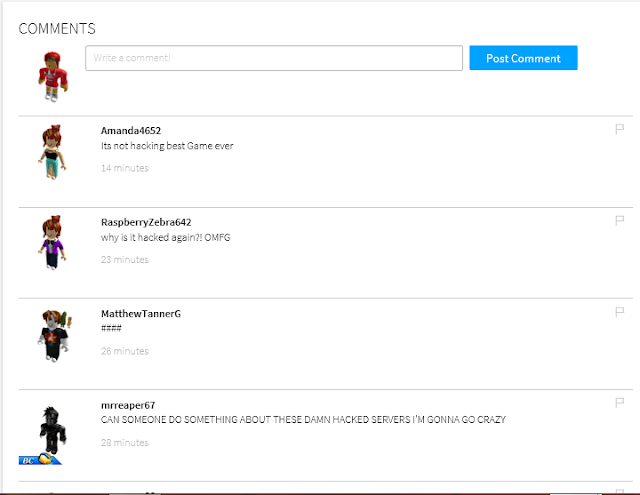This screenshot has height=495, width=640.
Task: Click the BC badge on mrreaper67's avatar
Action: (x=40, y=459)
